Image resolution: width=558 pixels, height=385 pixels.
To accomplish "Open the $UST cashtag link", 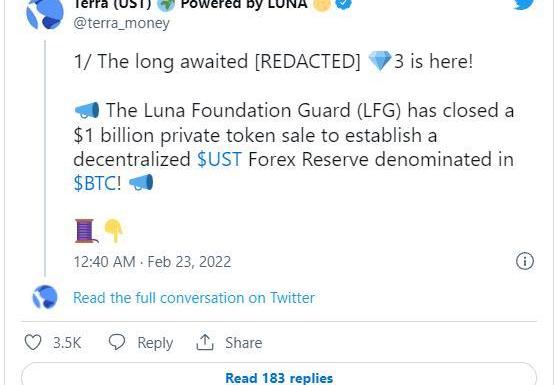I will pos(220,159).
